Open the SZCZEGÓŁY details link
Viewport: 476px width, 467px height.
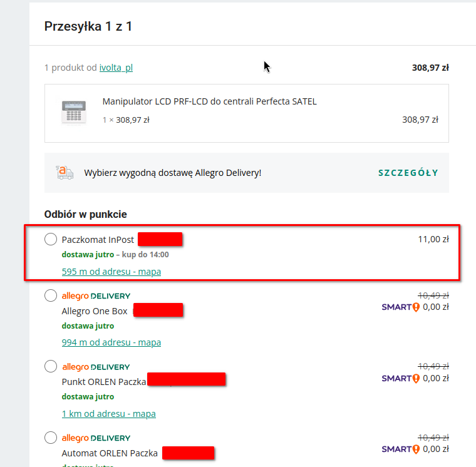(x=408, y=173)
